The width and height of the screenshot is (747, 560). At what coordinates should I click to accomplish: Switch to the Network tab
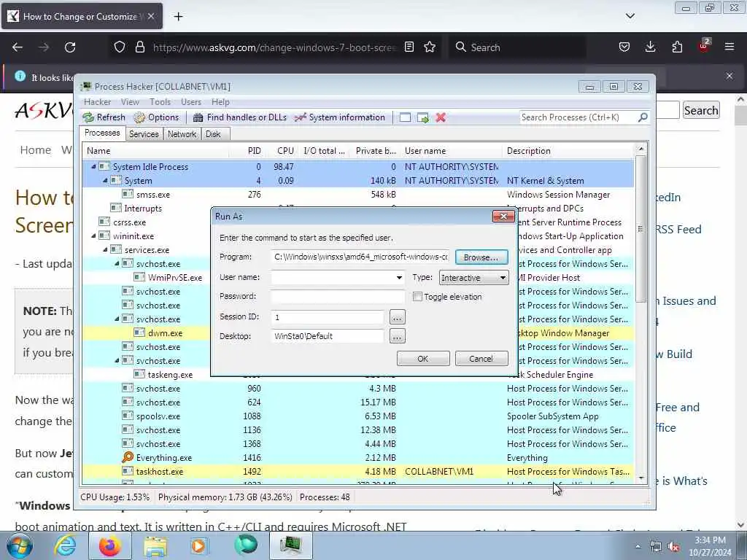pos(182,134)
